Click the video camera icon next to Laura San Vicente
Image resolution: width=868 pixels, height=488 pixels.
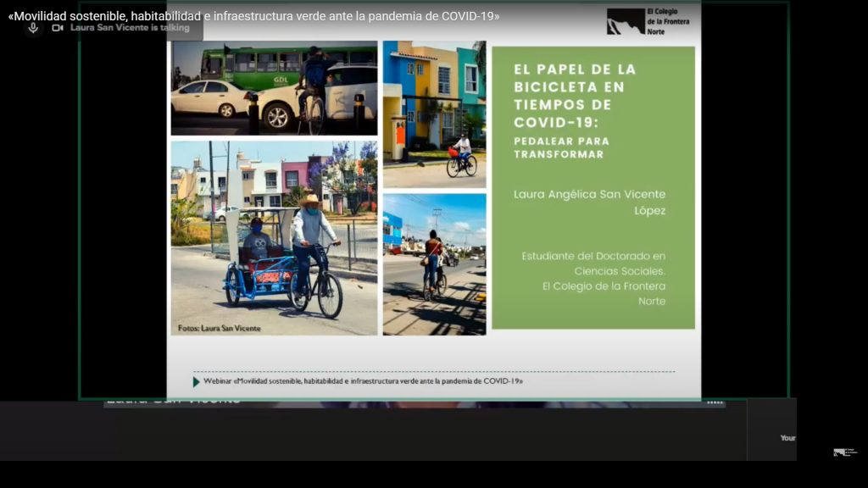[x=58, y=28]
